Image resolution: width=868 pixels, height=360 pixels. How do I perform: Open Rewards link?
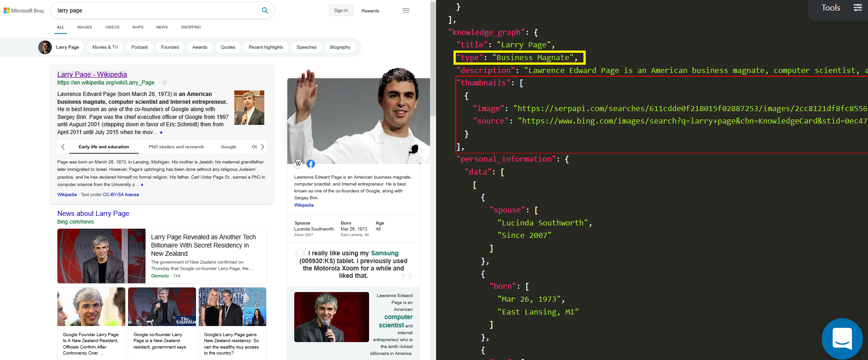click(x=370, y=11)
